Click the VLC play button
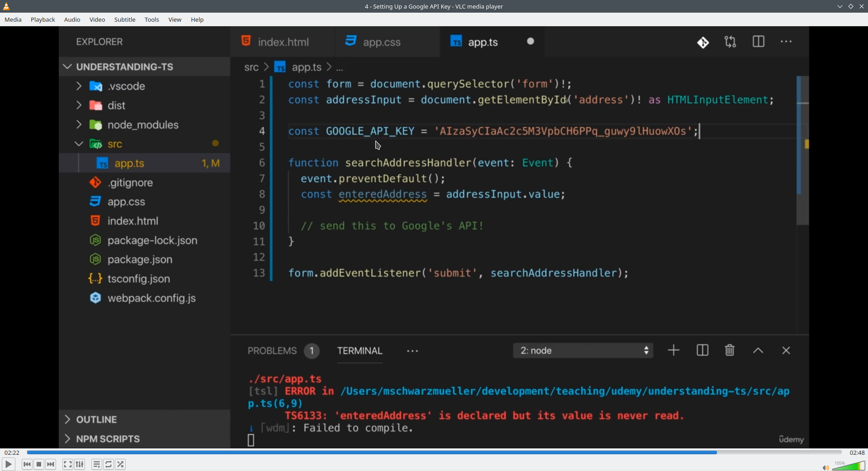This screenshot has width=868, height=471. click(8, 464)
